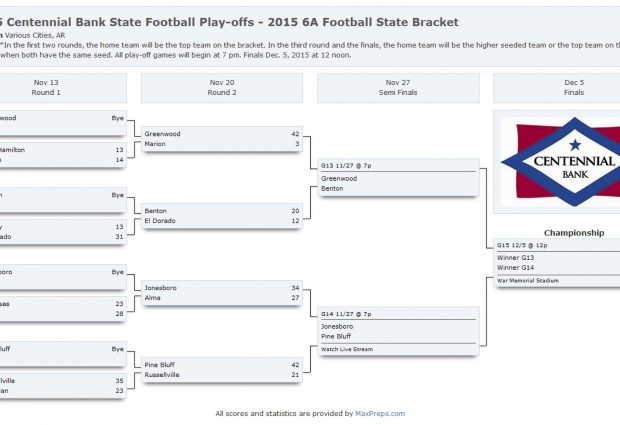Screen dimensions: 620x425
Task: Open Jonesboro vs Alma game box
Action: (x=222, y=293)
